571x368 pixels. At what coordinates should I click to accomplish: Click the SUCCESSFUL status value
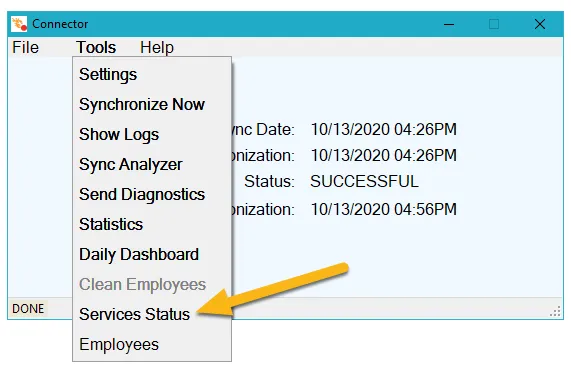[364, 181]
